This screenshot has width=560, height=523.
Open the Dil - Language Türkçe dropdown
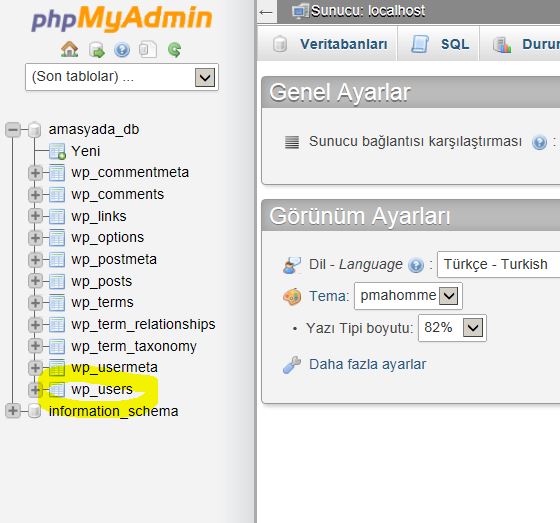click(x=499, y=264)
